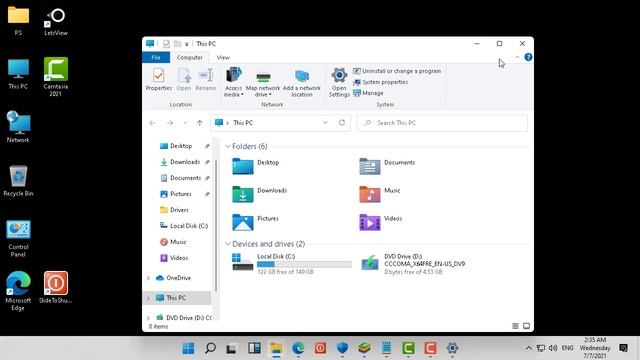
Task: Open Access media dropdown in ribbon
Action: (x=233, y=82)
